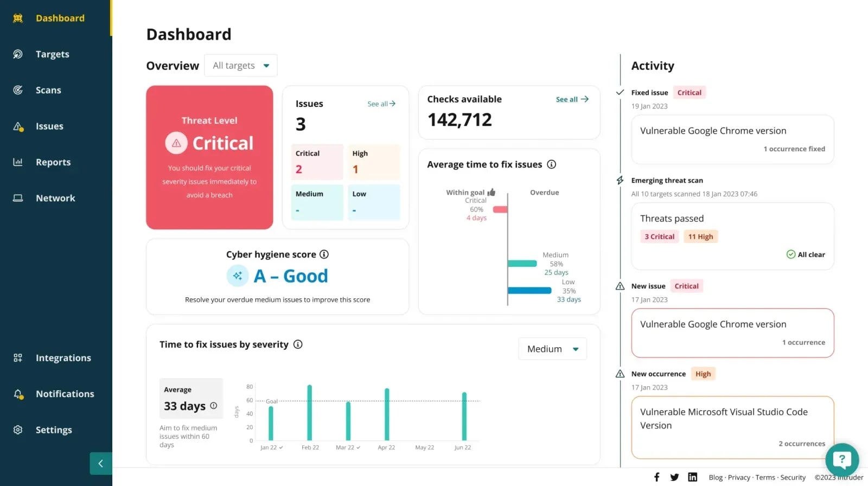Click the Scans radar icon

tap(18, 90)
